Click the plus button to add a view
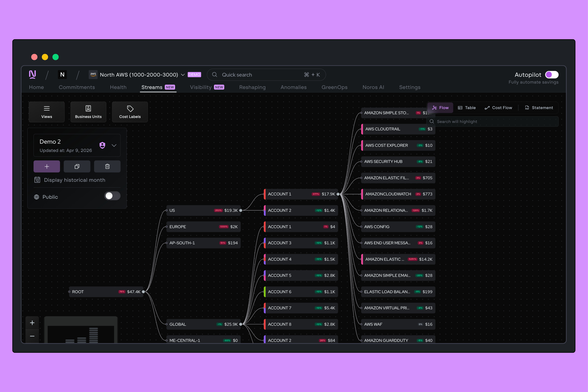Viewport: 588px width, 392px height. pyautogui.click(x=47, y=166)
